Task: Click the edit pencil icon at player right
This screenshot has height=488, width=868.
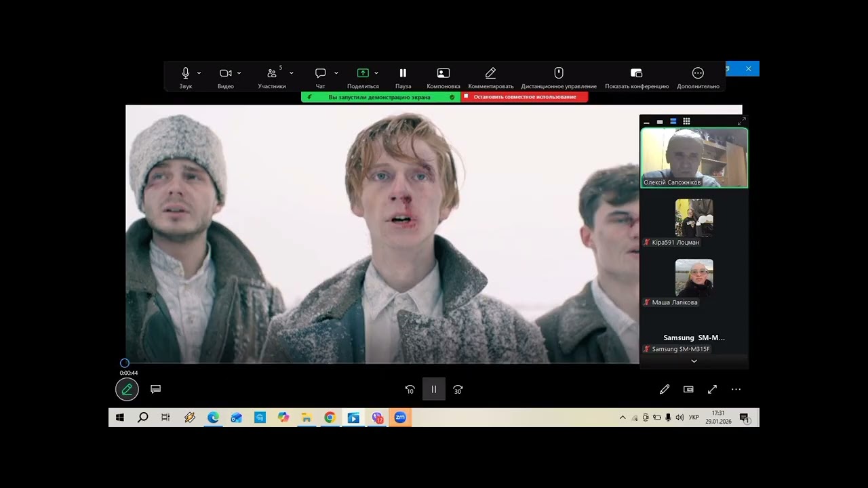Action: [x=665, y=389]
